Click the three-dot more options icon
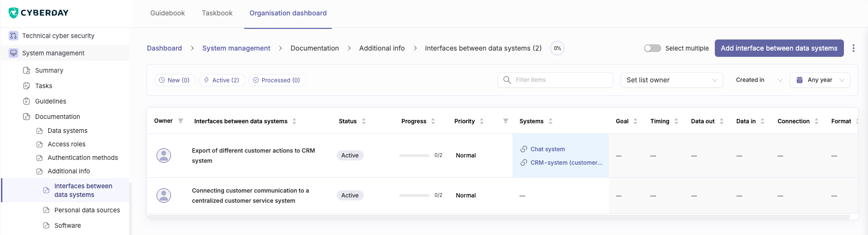The width and height of the screenshot is (868, 235). [854, 48]
